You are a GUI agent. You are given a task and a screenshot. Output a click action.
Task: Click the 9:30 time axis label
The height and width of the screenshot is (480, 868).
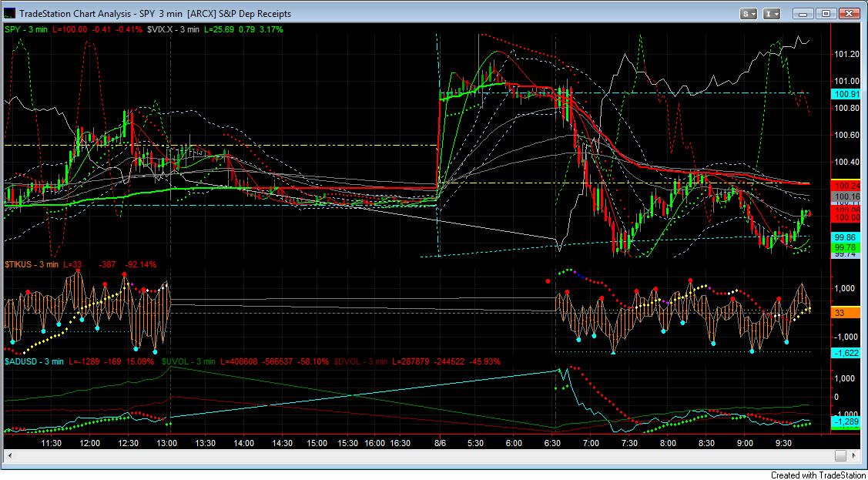click(784, 443)
